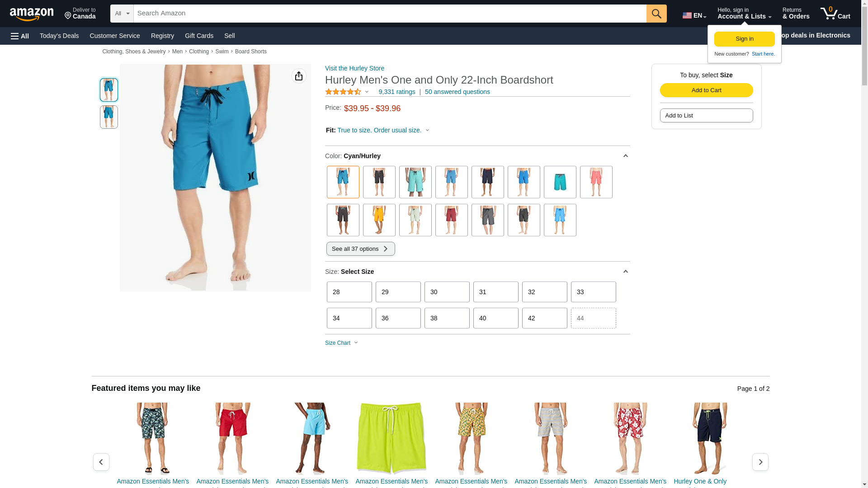868x488 pixels.
Task: Visit the Hurley Store link
Action: (x=354, y=68)
